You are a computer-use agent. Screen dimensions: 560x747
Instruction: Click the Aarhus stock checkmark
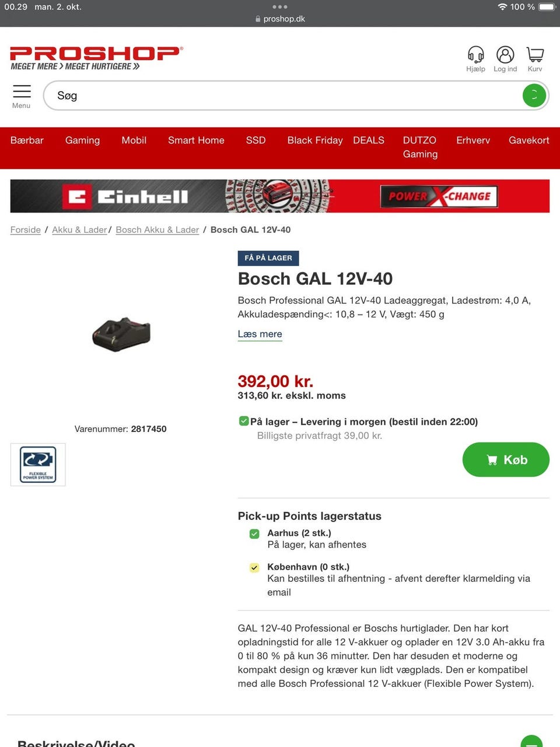[254, 533]
